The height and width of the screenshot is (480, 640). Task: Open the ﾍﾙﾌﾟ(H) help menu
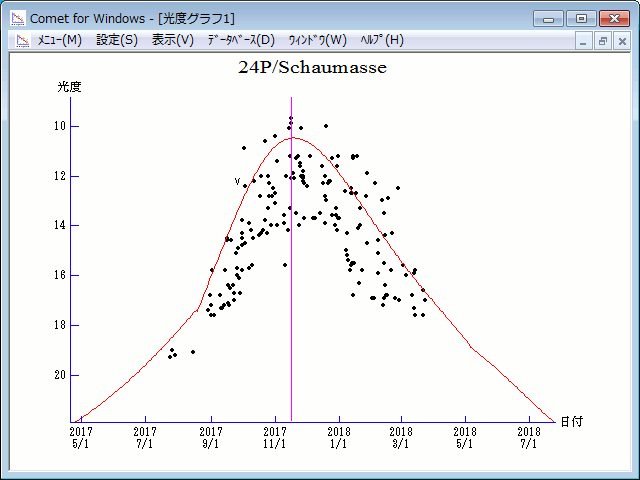[x=381, y=40]
